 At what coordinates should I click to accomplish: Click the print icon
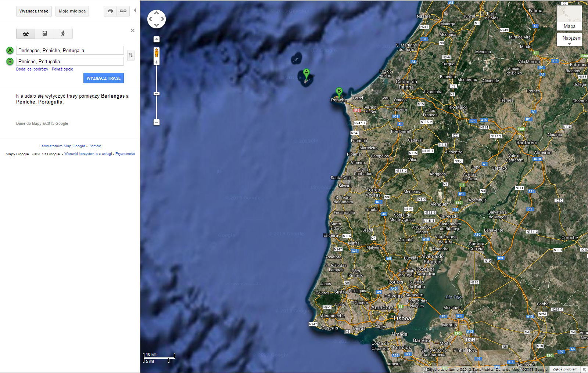pyautogui.click(x=110, y=11)
